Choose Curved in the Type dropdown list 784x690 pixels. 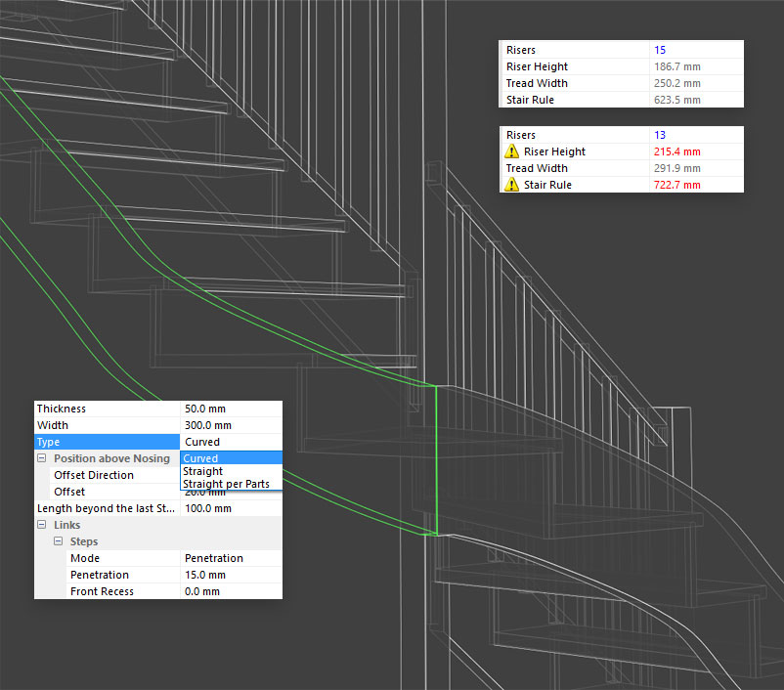(231, 458)
